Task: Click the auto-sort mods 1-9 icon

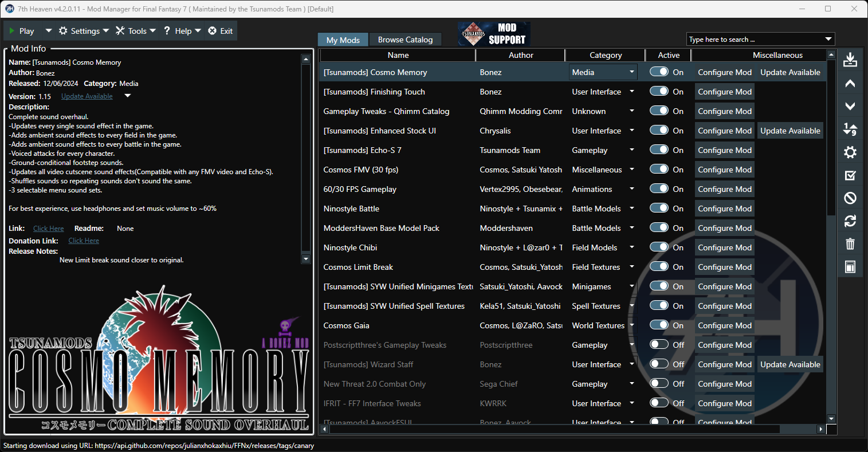Action: [850, 129]
